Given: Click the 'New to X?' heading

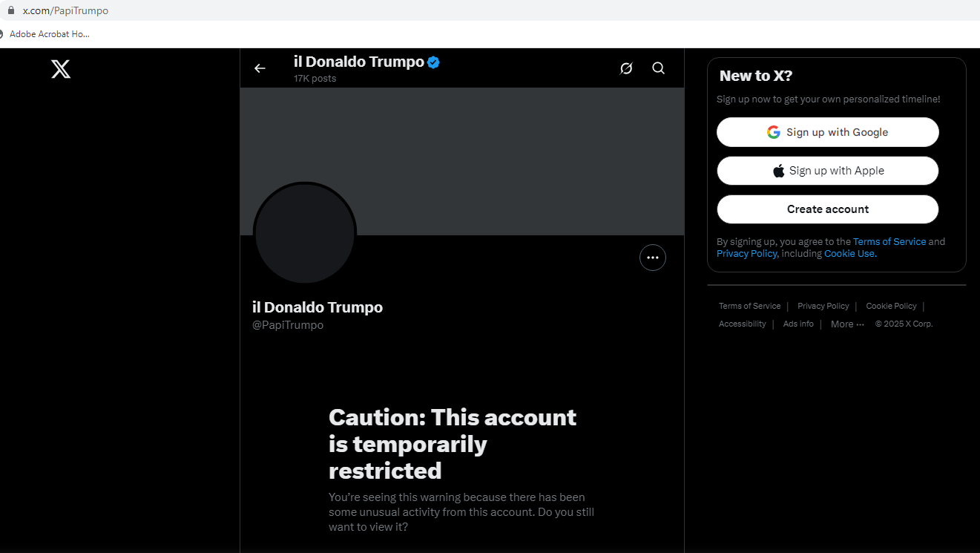Looking at the screenshot, I should tap(756, 76).
